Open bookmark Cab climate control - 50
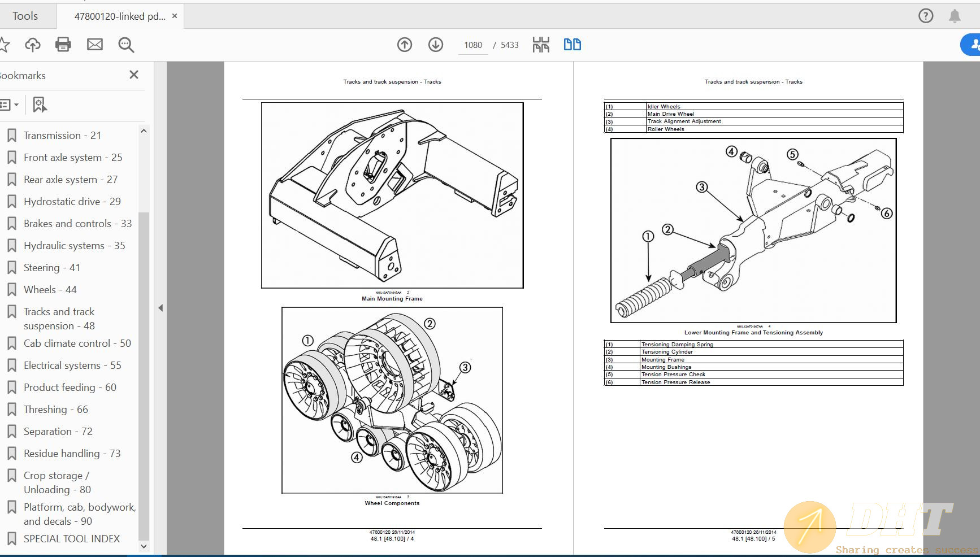The height and width of the screenshot is (557, 980). point(77,343)
